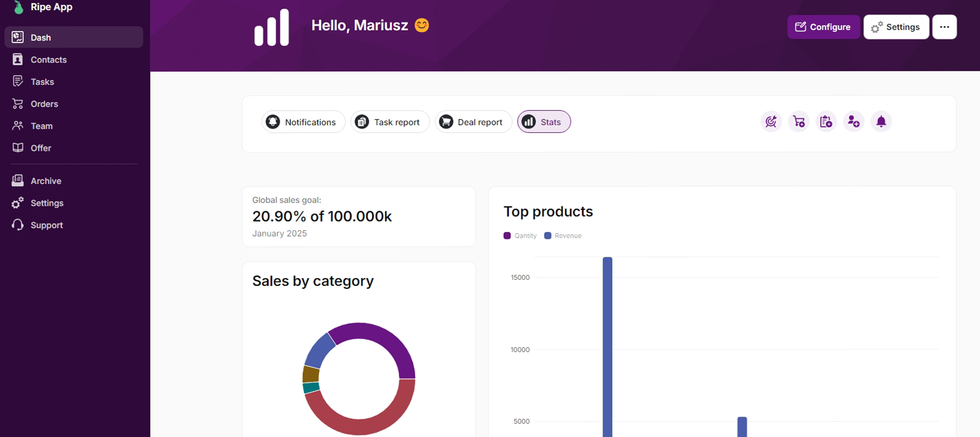Screen dimensions: 980x437
Task: Click the add task clipboard icon
Action: (x=826, y=122)
